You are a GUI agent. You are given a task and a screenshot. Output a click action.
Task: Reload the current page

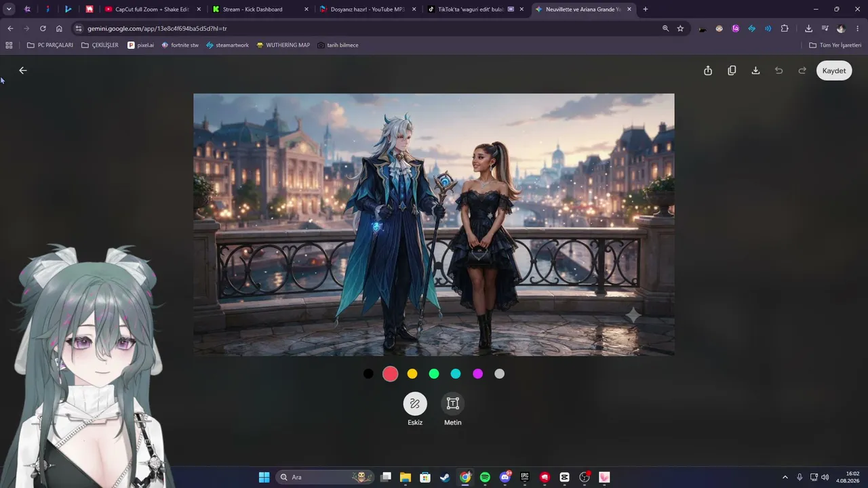pyautogui.click(x=43, y=28)
